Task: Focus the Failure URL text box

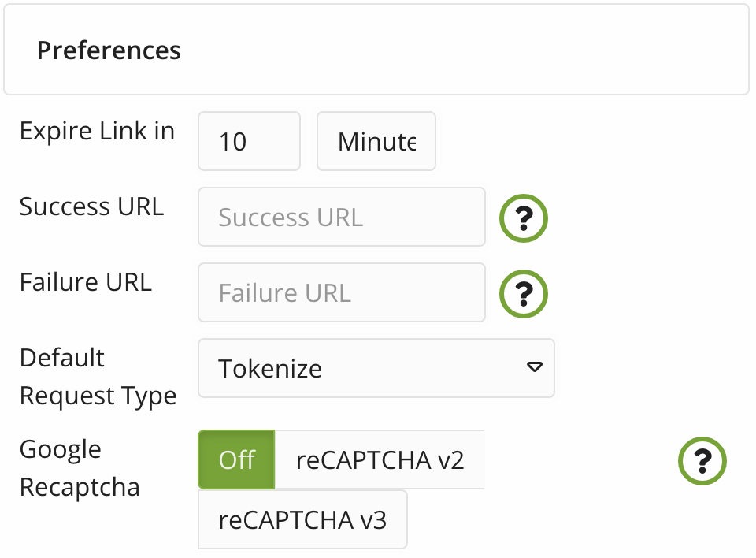Action: (341, 292)
